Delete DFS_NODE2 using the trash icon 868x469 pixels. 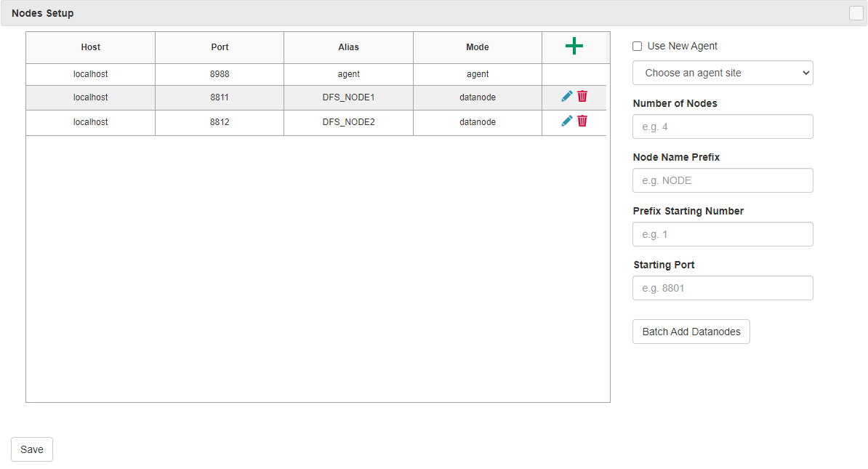[x=582, y=121]
